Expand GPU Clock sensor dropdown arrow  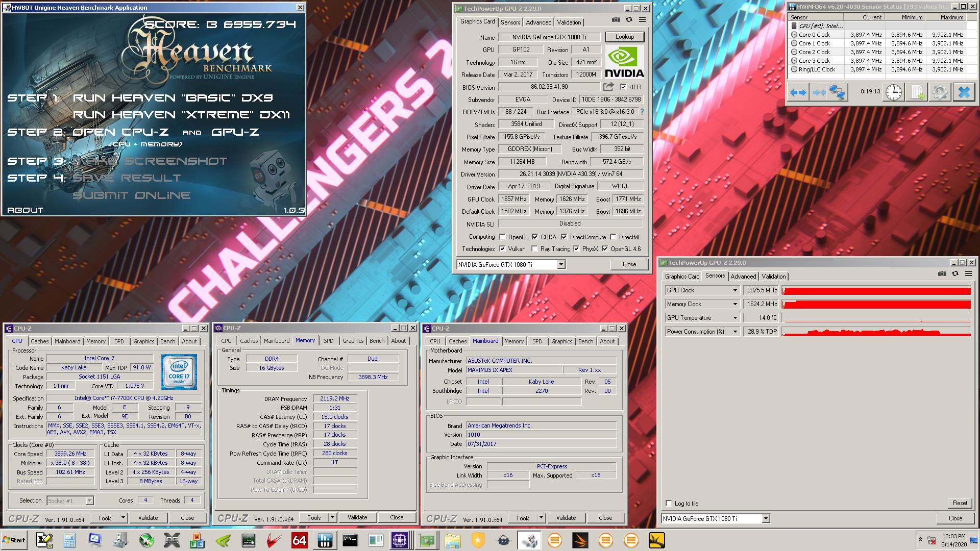tap(735, 290)
